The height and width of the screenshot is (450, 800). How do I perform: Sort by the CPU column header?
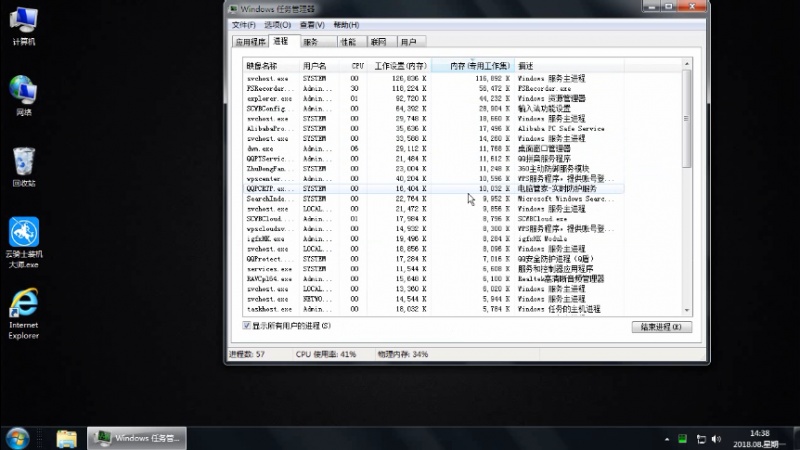(x=354, y=66)
